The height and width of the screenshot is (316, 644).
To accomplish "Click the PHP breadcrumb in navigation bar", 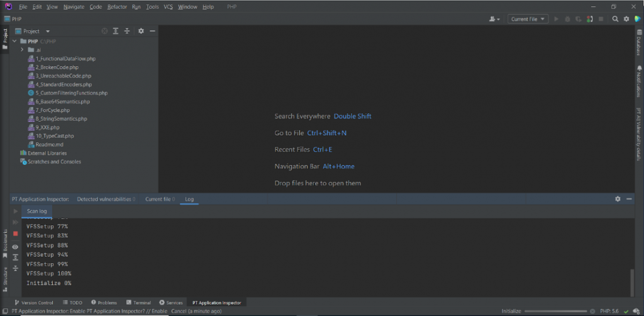I will [13, 19].
